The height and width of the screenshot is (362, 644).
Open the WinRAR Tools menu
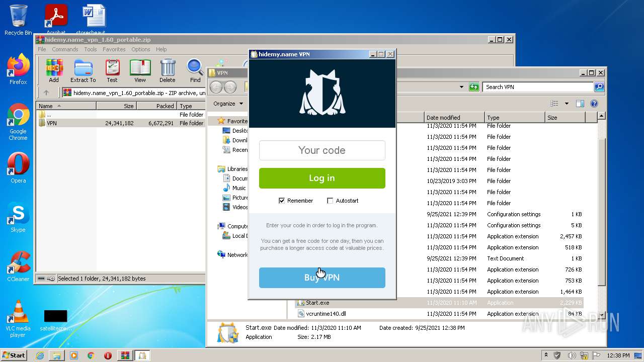[x=91, y=49]
